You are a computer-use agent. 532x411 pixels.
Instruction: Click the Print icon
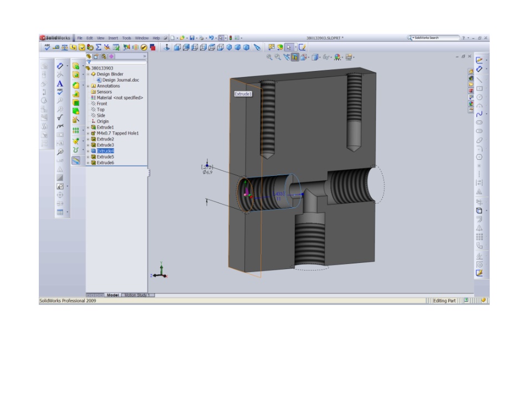coord(202,38)
